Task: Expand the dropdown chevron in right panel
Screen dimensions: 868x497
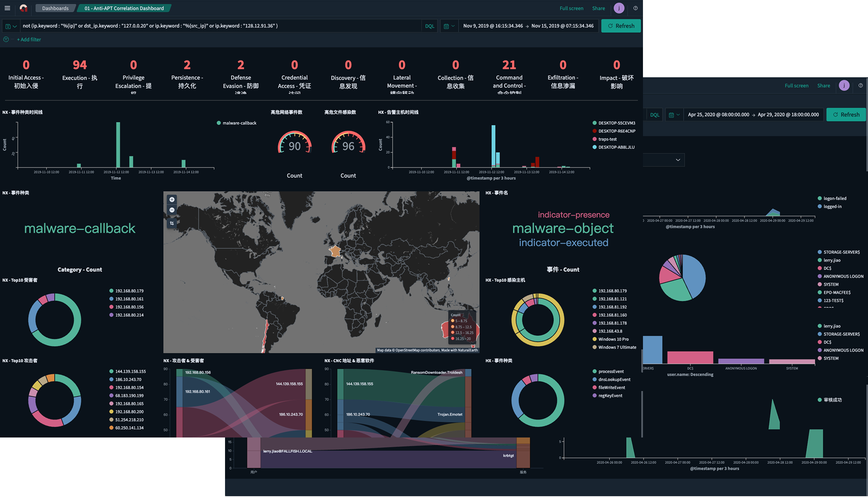Action: click(x=678, y=160)
